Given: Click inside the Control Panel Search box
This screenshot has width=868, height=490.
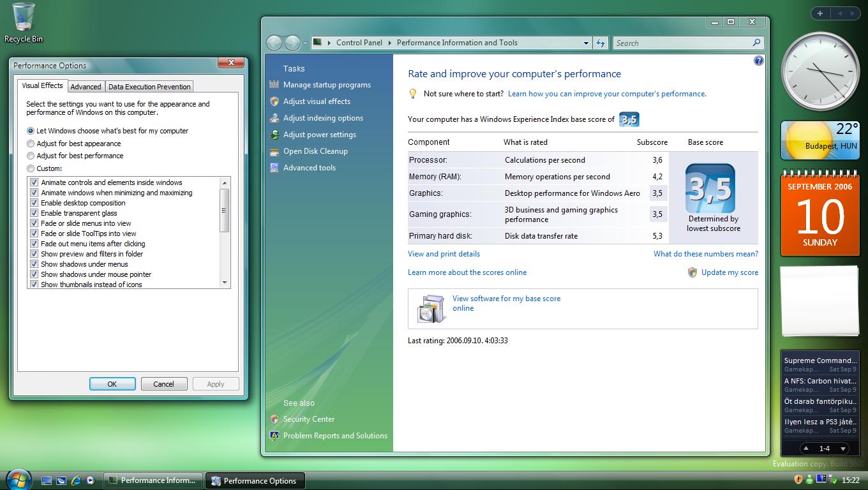Looking at the screenshot, I should 682,43.
